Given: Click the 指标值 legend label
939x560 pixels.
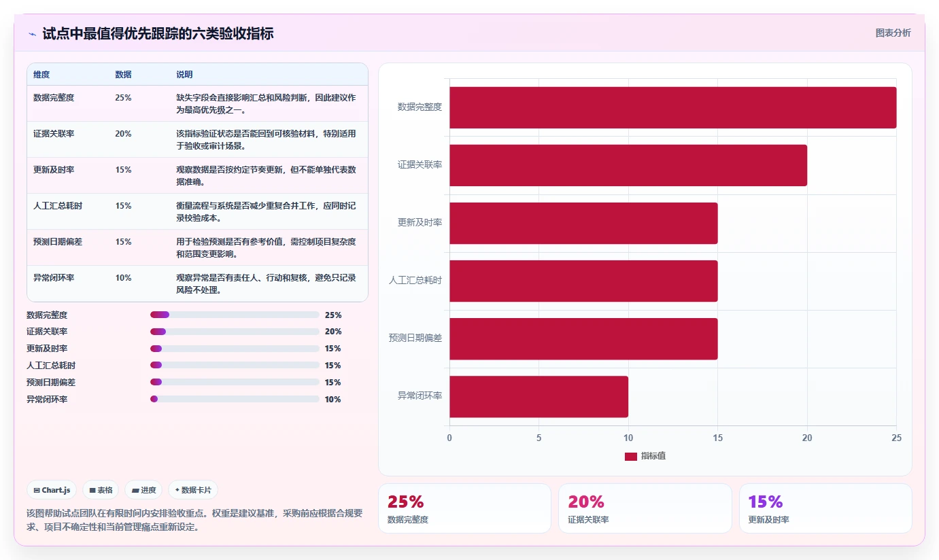Looking at the screenshot, I should click(x=653, y=456).
